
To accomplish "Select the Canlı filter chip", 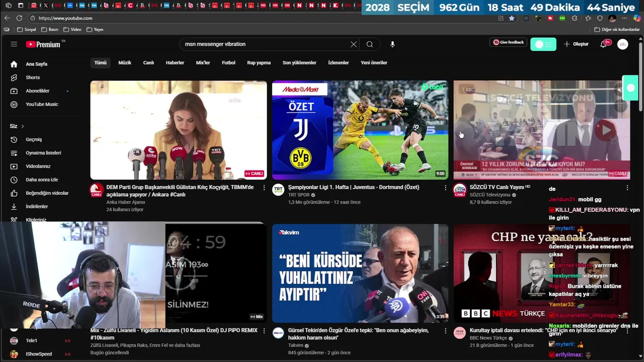I will tap(148, 63).
